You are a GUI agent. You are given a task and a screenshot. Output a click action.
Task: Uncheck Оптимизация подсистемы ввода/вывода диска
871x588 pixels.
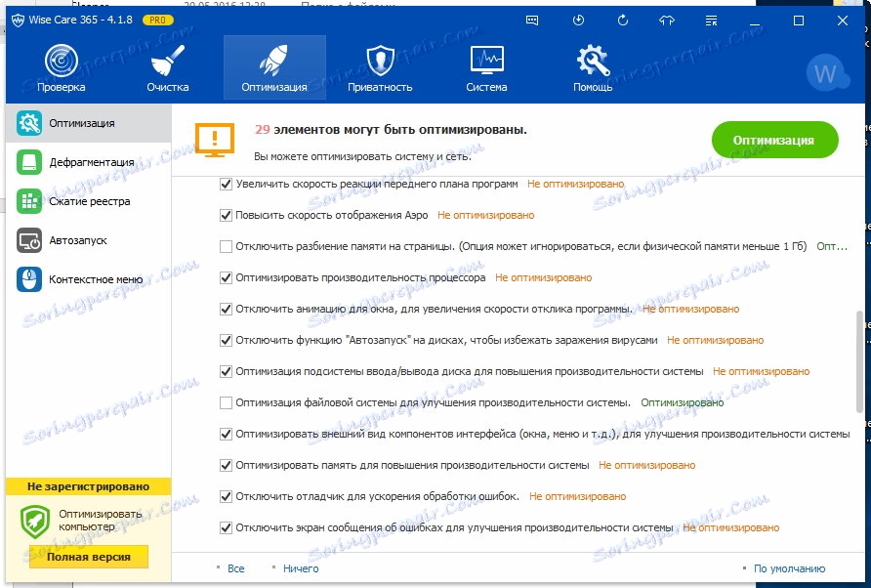click(x=226, y=371)
